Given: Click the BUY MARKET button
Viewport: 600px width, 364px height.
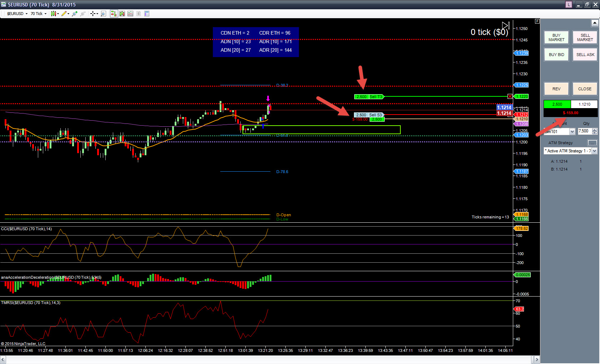Looking at the screenshot, I should point(556,37).
